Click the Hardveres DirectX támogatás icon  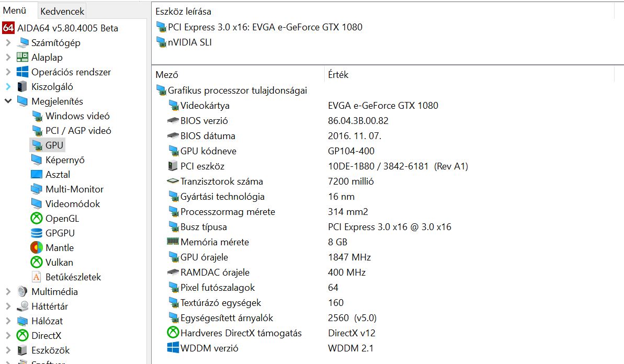(173, 333)
